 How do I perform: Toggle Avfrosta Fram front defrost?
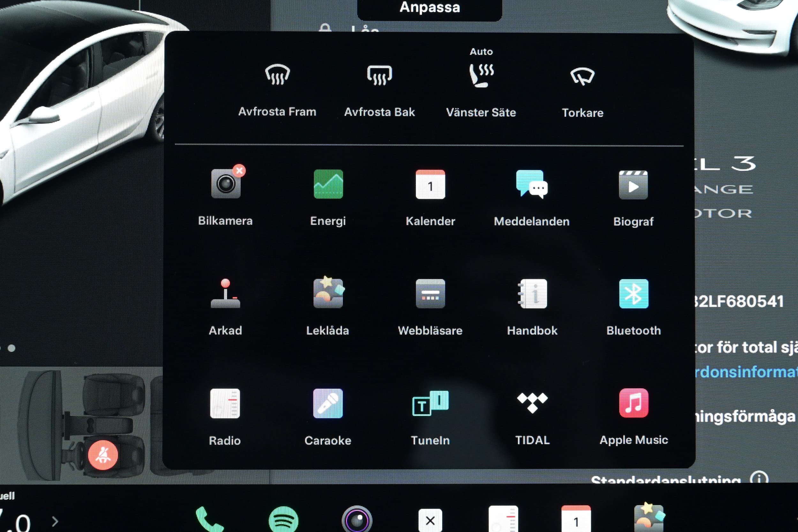click(x=277, y=75)
